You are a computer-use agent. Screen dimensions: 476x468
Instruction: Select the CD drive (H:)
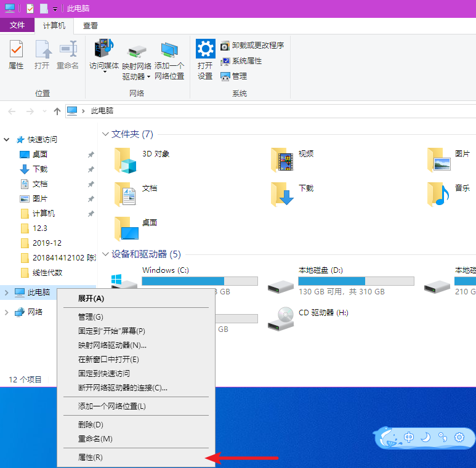[x=309, y=319]
